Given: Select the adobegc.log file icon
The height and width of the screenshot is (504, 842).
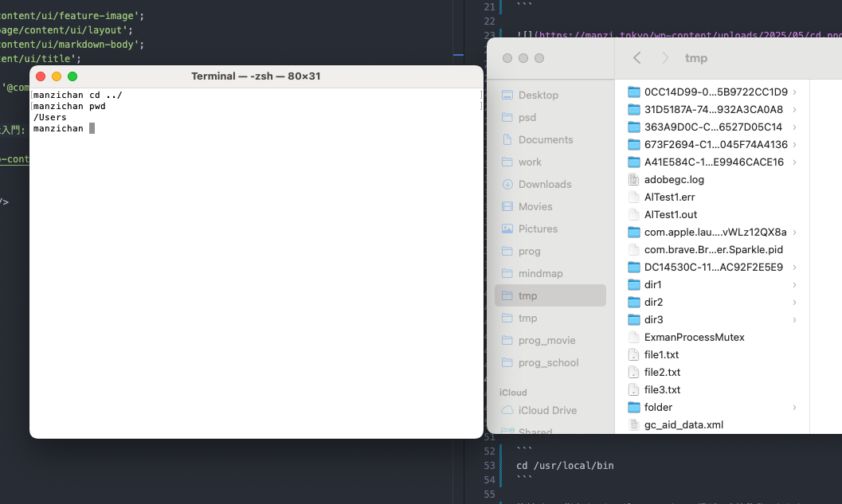Looking at the screenshot, I should [x=634, y=179].
